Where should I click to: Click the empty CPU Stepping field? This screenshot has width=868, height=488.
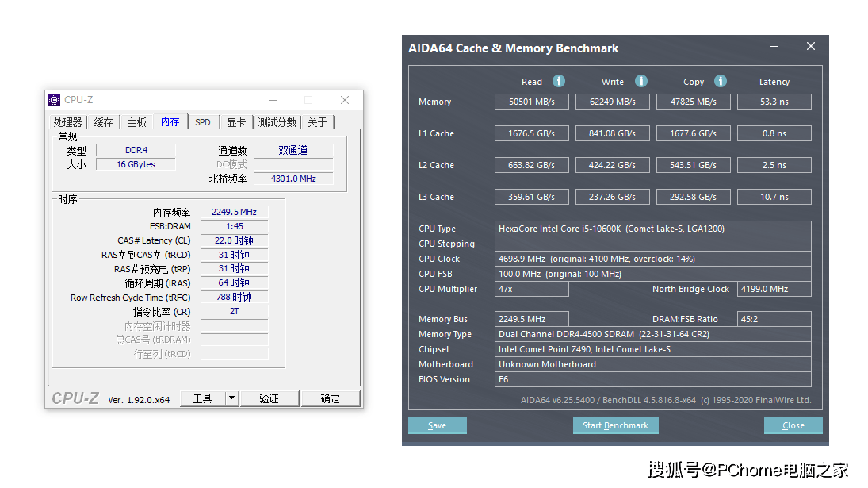[x=652, y=244]
